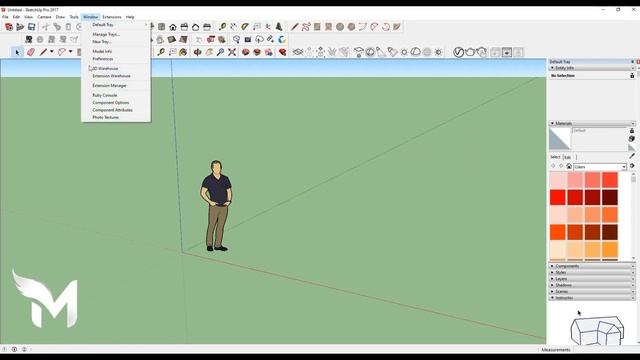This screenshot has width=640, height=360.
Task: Click the Open folder toolbar icon
Action: tap(20, 27)
